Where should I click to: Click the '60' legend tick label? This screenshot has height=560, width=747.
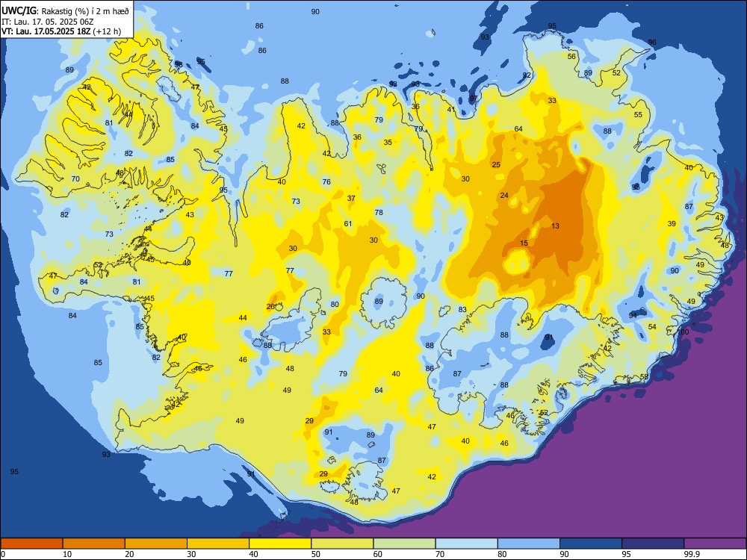click(378, 554)
